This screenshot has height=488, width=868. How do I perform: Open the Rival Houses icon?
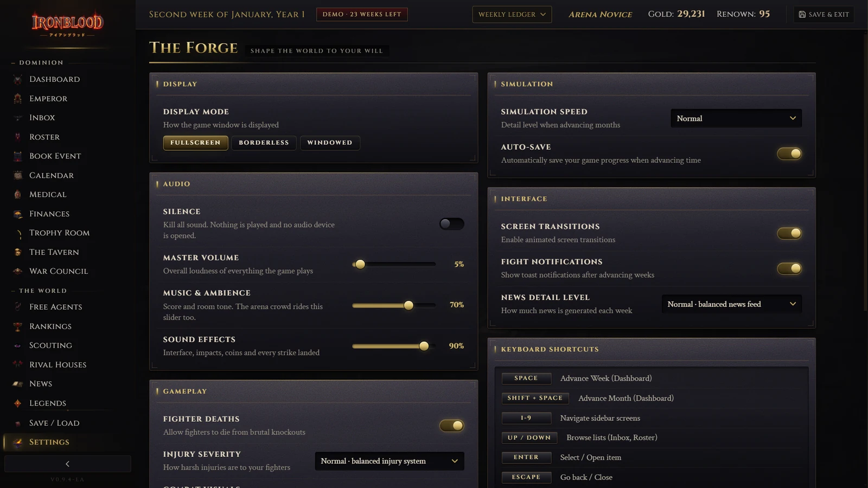(18, 364)
